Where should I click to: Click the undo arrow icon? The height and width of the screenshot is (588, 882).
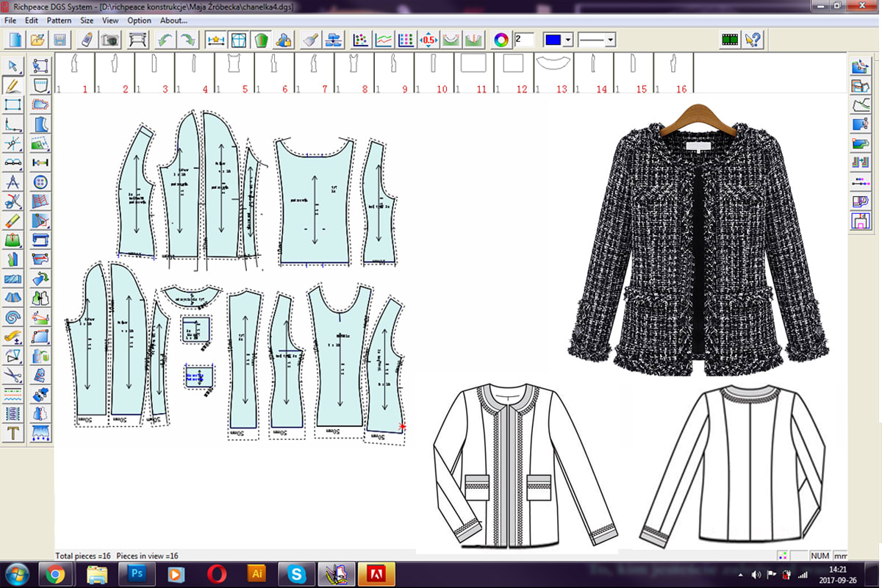point(165,40)
